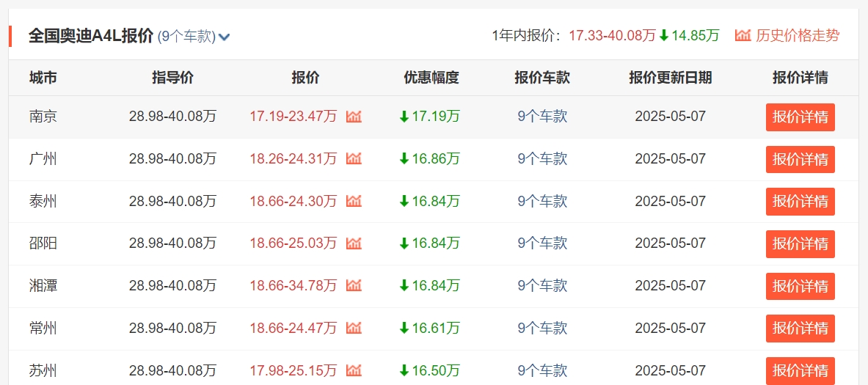Click the 报价车款 column header
This screenshot has height=385, width=868.
[x=542, y=78]
